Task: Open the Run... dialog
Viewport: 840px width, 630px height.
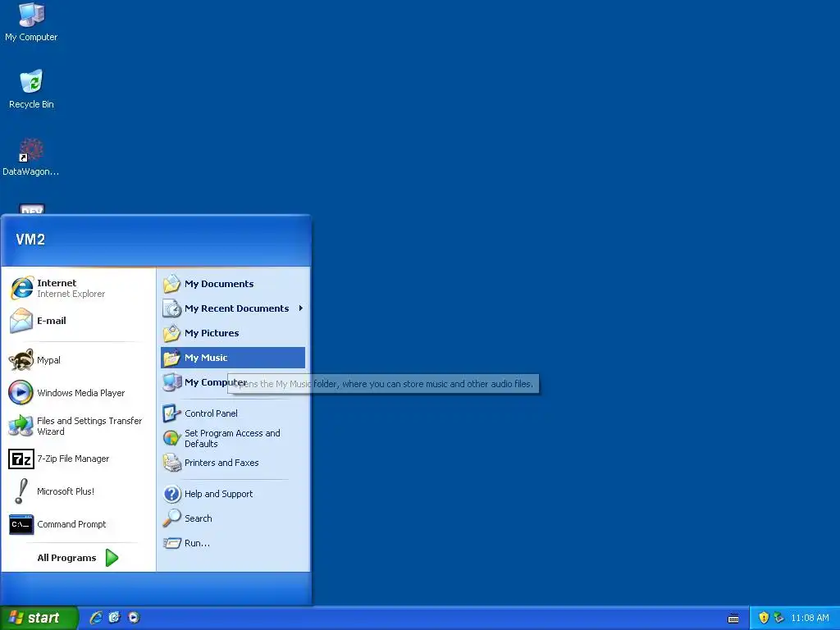Action: pyautogui.click(x=233, y=543)
